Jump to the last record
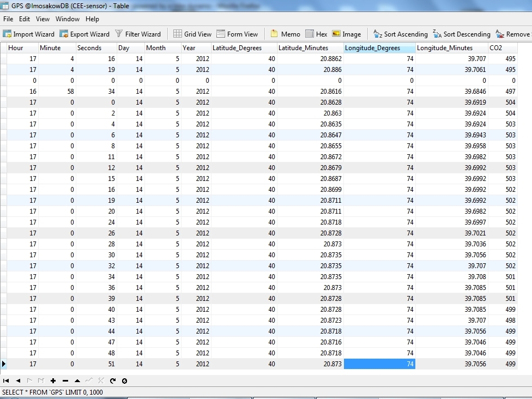The height and width of the screenshot is (399, 532). coord(41,380)
